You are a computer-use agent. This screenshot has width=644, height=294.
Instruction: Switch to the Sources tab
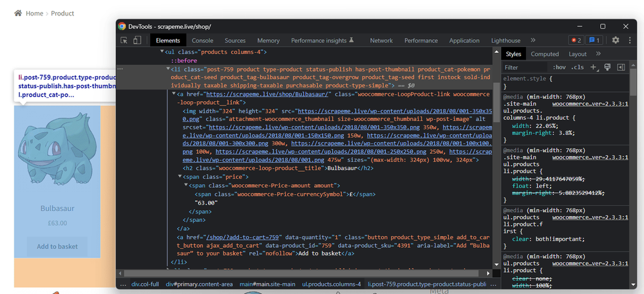(x=235, y=40)
